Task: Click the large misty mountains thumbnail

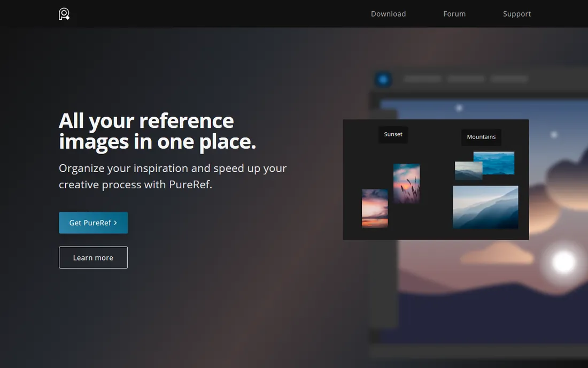Action: tap(485, 207)
